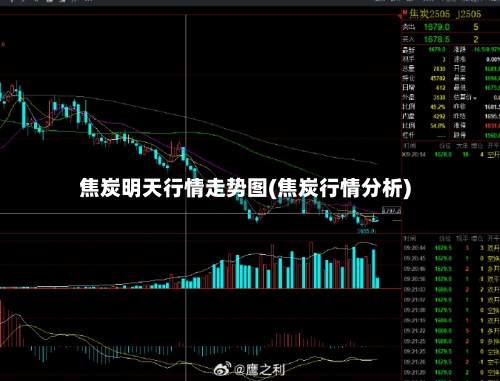This screenshot has width=500, height=381.
Task: Select the tick row at 09:20:46
Action: (451, 269)
